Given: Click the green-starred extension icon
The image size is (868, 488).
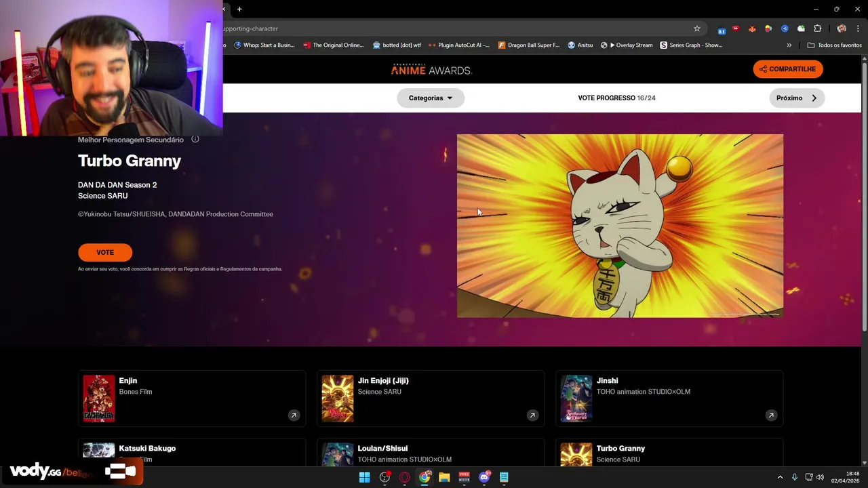Looking at the screenshot, I should coord(801,28).
